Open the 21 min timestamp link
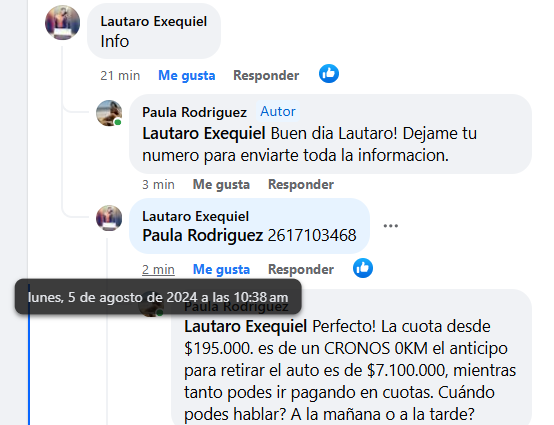Viewport: 554px width, 425px height. tap(120, 75)
